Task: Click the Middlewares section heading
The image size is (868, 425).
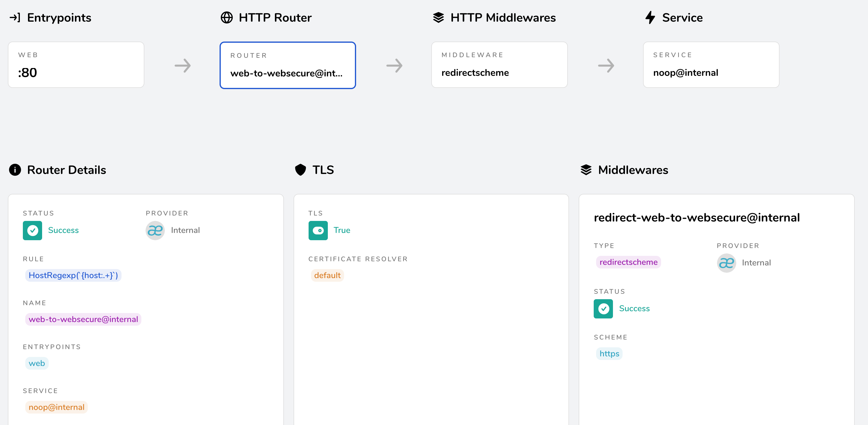Action: point(633,170)
